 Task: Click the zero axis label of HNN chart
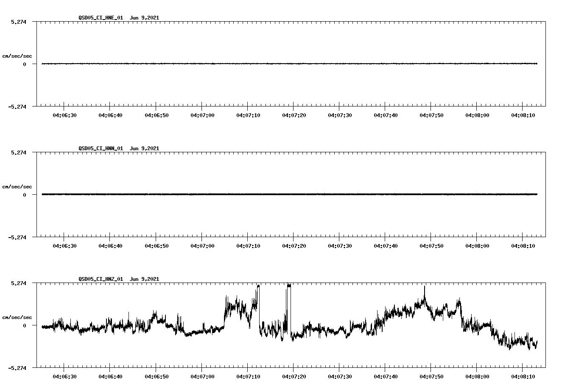click(x=25, y=195)
